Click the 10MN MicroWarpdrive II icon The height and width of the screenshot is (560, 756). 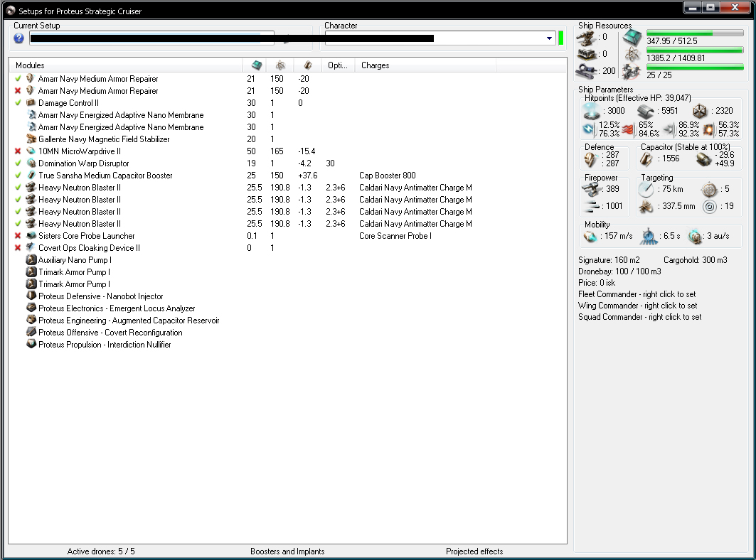point(31,151)
